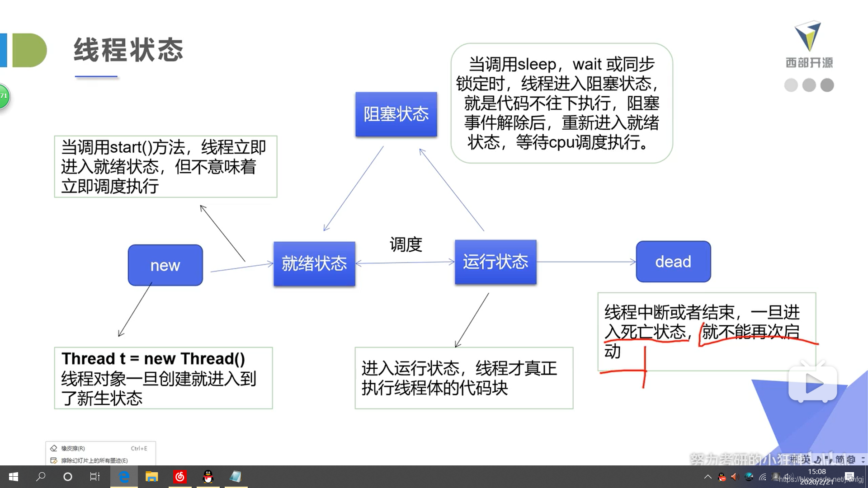Image resolution: width=868 pixels, height=488 pixels.
Task: Open the Windows Start menu
Action: [x=14, y=477]
